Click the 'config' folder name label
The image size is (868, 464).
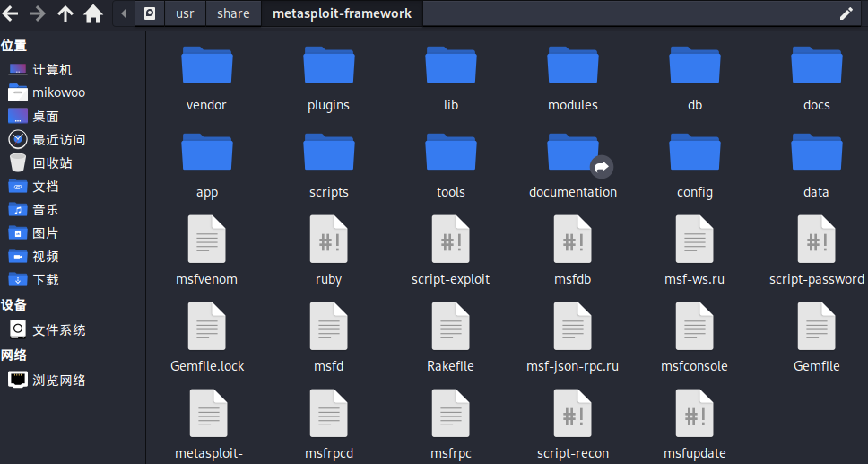[695, 192]
